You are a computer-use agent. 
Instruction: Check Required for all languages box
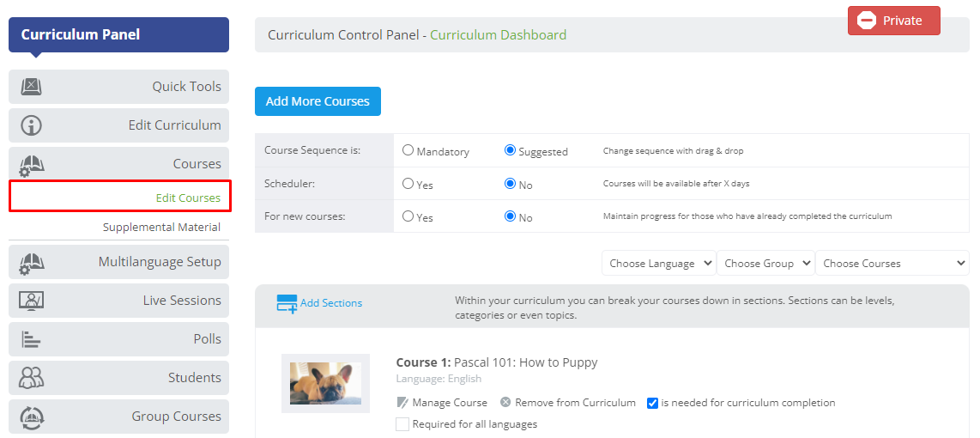pyautogui.click(x=402, y=424)
